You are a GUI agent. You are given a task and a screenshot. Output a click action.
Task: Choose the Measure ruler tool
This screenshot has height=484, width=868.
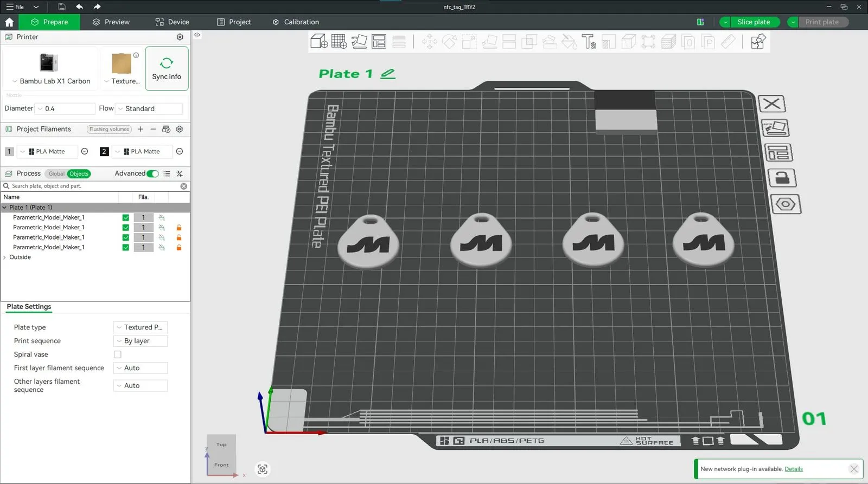pos(728,41)
